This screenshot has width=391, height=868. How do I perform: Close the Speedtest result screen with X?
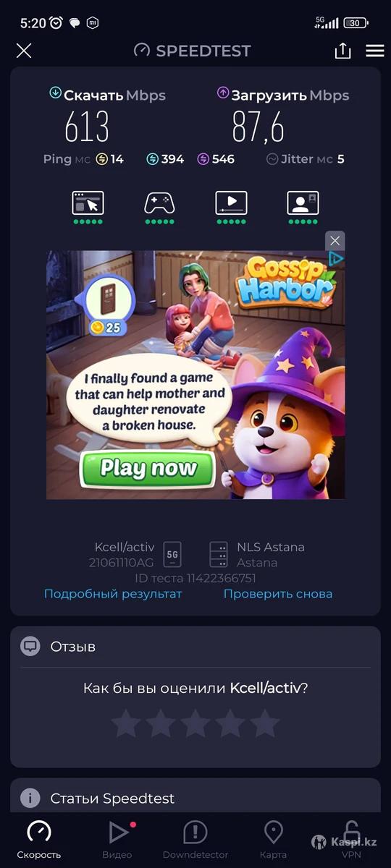click(24, 51)
